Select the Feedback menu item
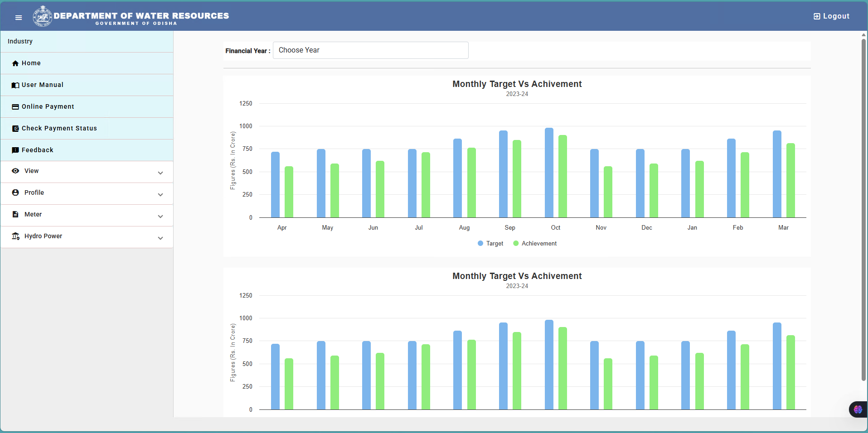Viewport: 868px width, 433px height. [87, 150]
